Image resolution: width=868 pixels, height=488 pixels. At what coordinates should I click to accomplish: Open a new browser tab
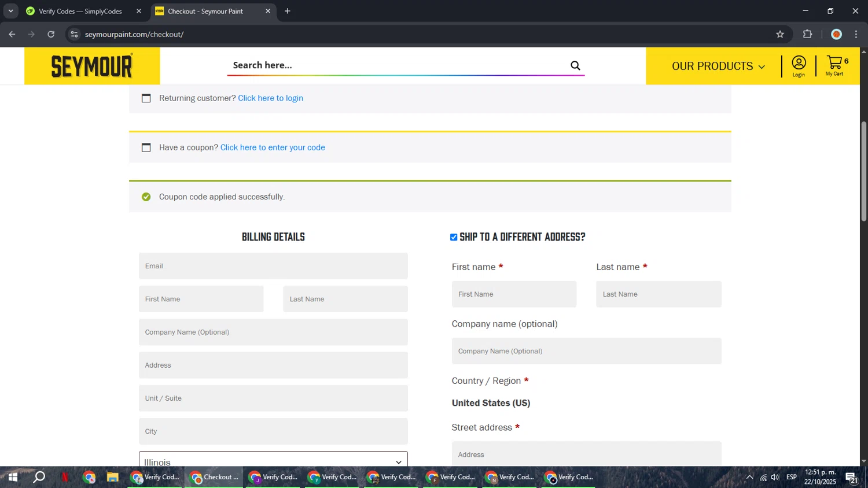point(288,11)
